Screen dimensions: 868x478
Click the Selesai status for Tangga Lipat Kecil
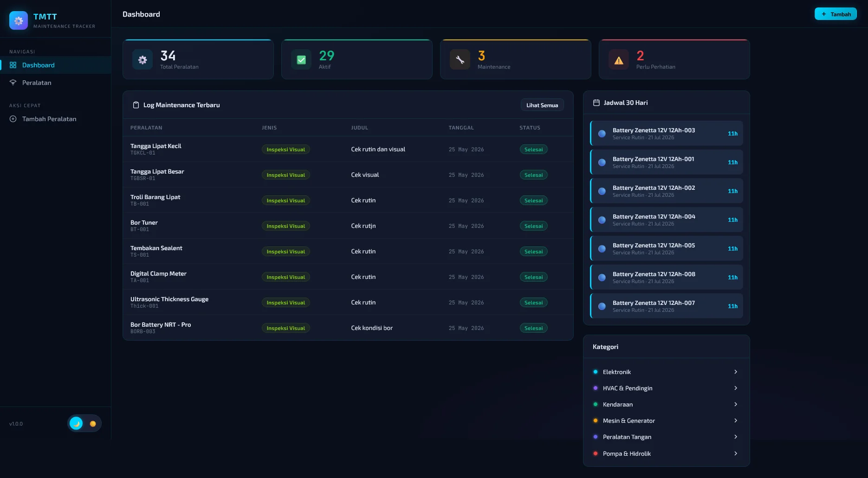[533, 149]
